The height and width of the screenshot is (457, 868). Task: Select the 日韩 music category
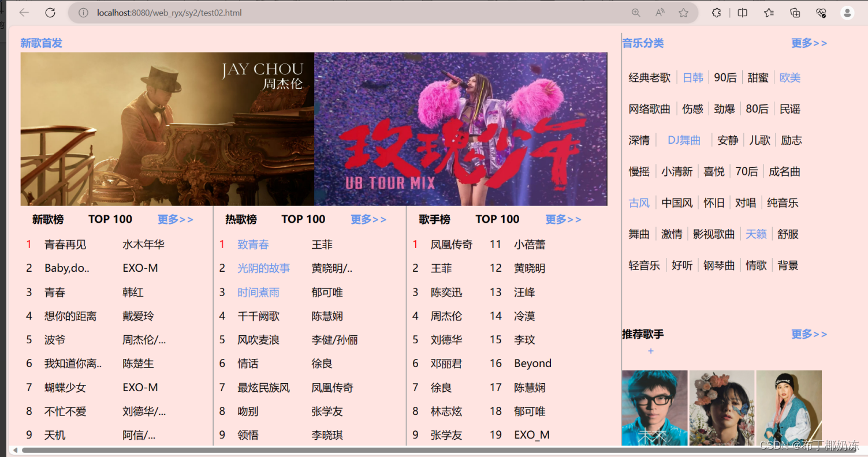pos(693,78)
